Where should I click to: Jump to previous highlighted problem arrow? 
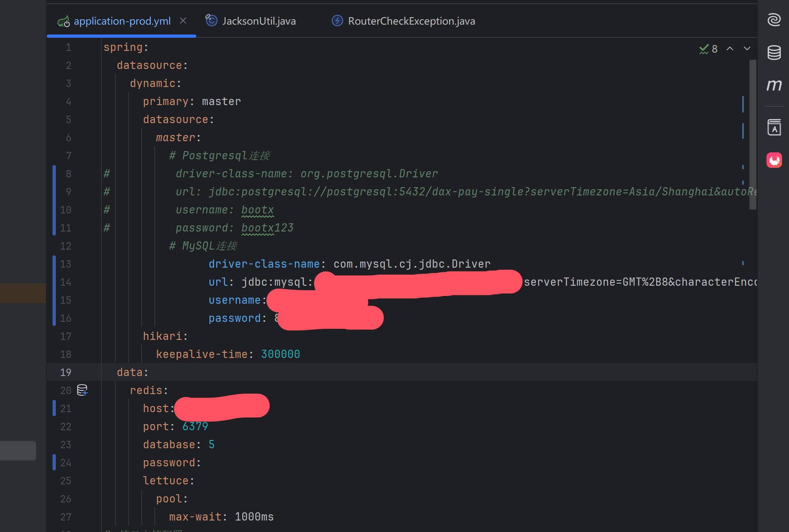730,49
